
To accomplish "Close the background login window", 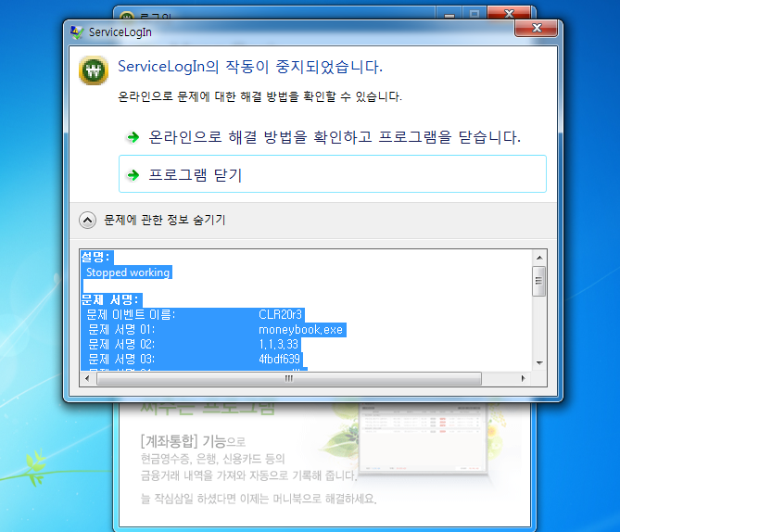I will (509, 13).
